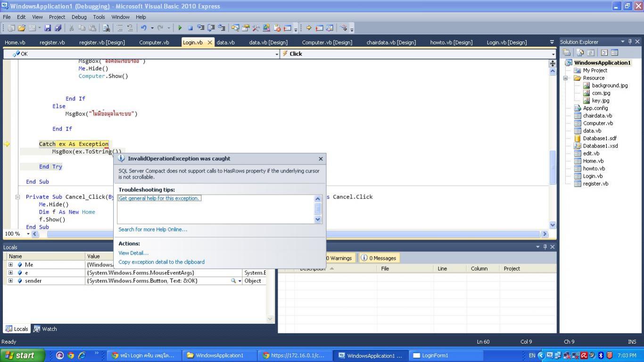Image resolution: width=644 pixels, height=362 pixels.
Task: Open the 100 % zoom dropdown
Action: pos(28,234)
